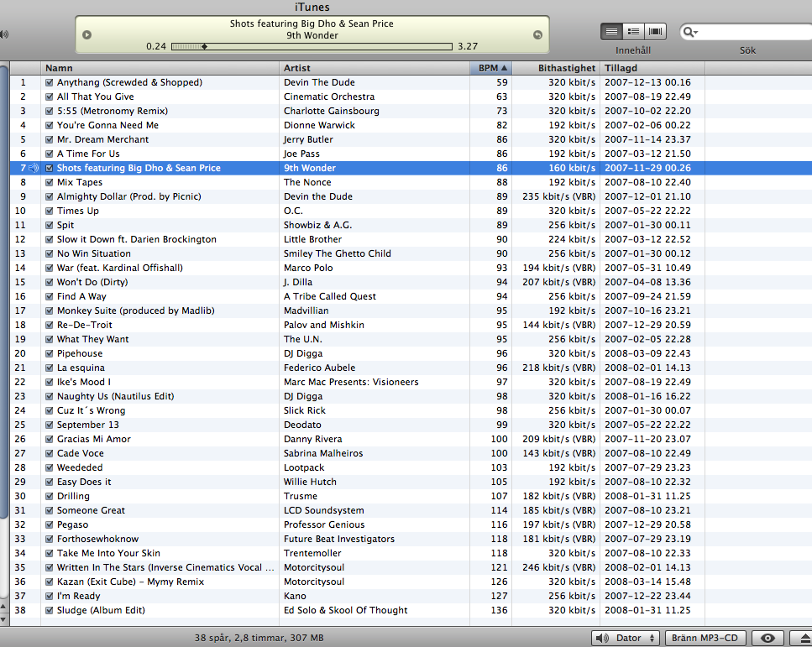Select the track Weededed
This screenshot has height=647, width=812.
[x=80, y=467]
